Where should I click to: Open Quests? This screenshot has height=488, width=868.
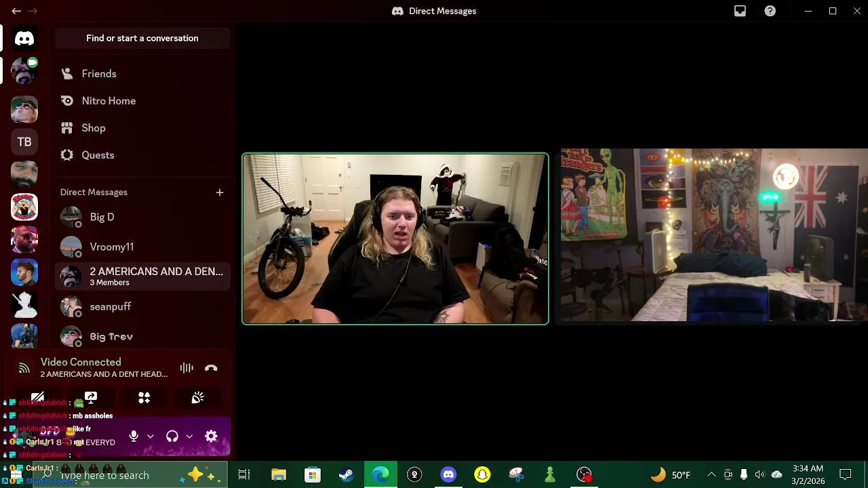coord(142,155)
